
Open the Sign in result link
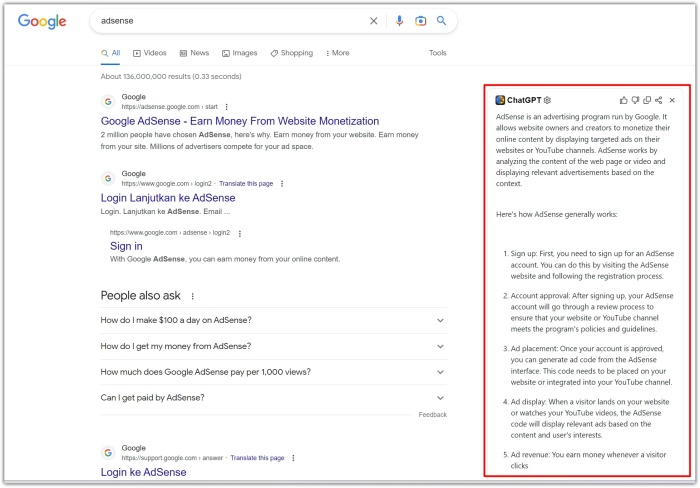tap(126, 246)
